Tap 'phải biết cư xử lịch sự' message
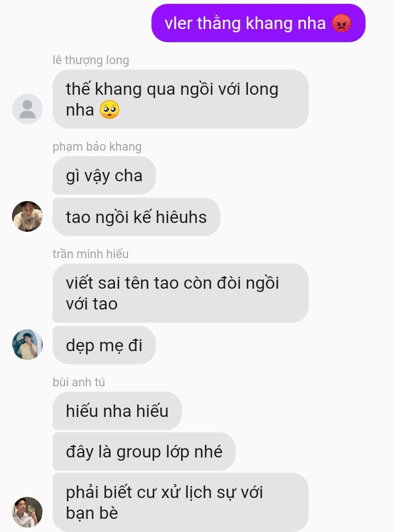Screen dimensions: 394x532 180,502
